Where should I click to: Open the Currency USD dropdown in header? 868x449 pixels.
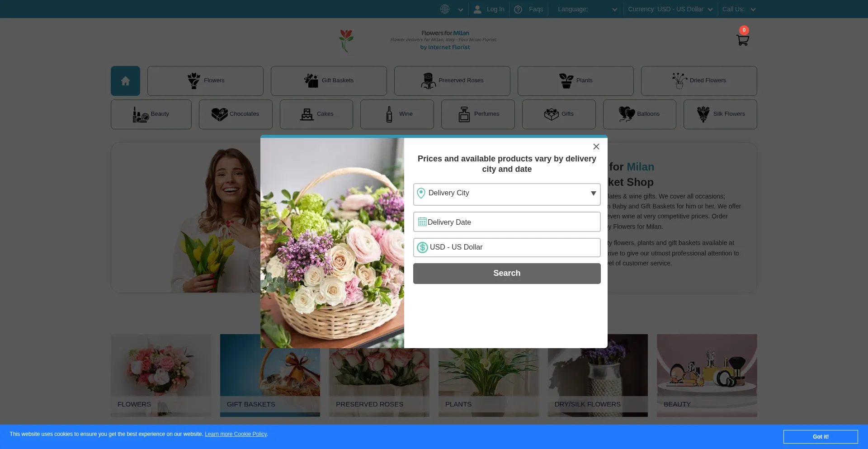pos(670,9)
